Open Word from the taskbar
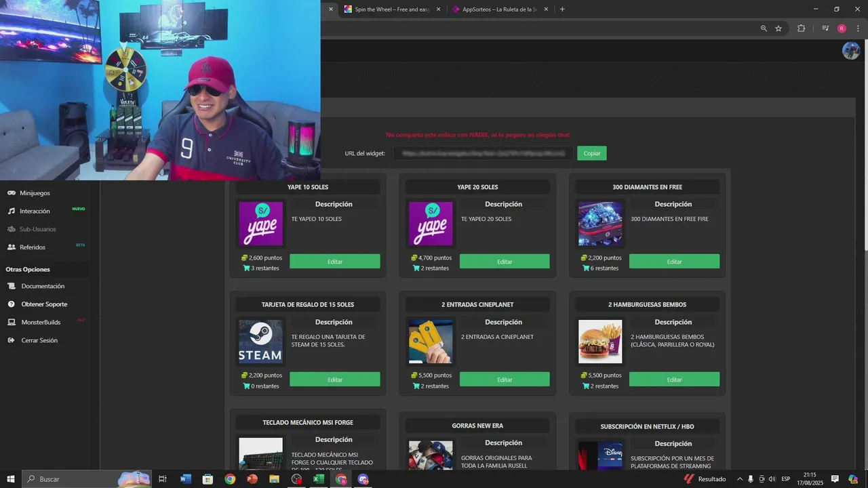Viewport: 868px width, 488px height. [186, 479]
